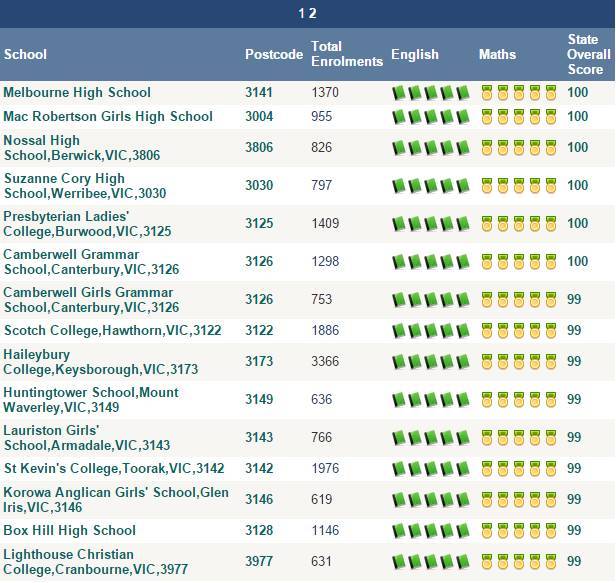Image resolution: width=616 pixels, height=583 pixels.
Task: Open Suzanne Cory High School link
Action: (x=85, y=186)
